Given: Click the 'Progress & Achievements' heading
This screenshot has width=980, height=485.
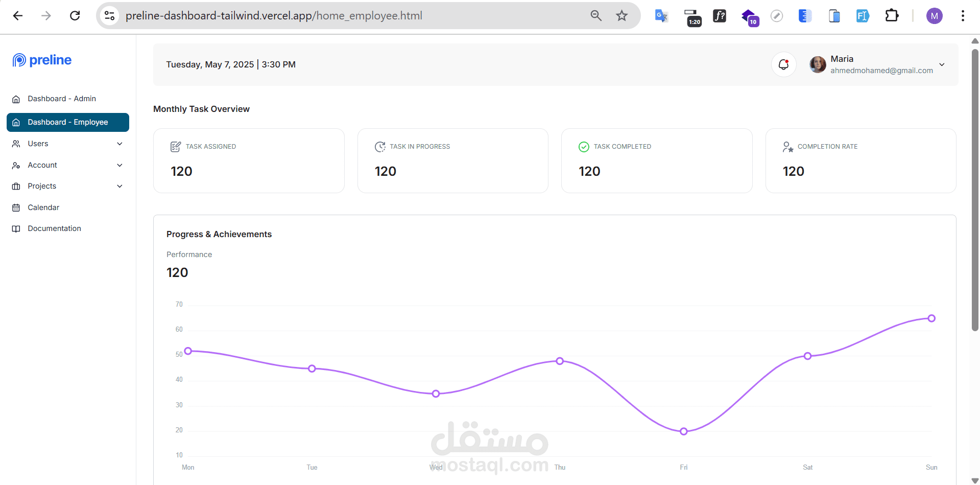Looking at the screenshot, I should pyautogui.click(x=219, y=234).
